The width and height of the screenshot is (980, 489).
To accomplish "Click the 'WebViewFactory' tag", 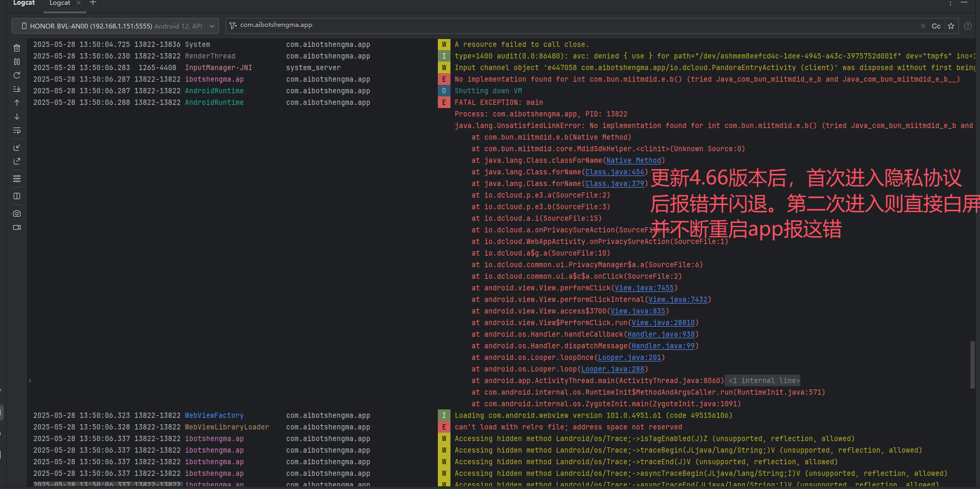I will point(214,415).
